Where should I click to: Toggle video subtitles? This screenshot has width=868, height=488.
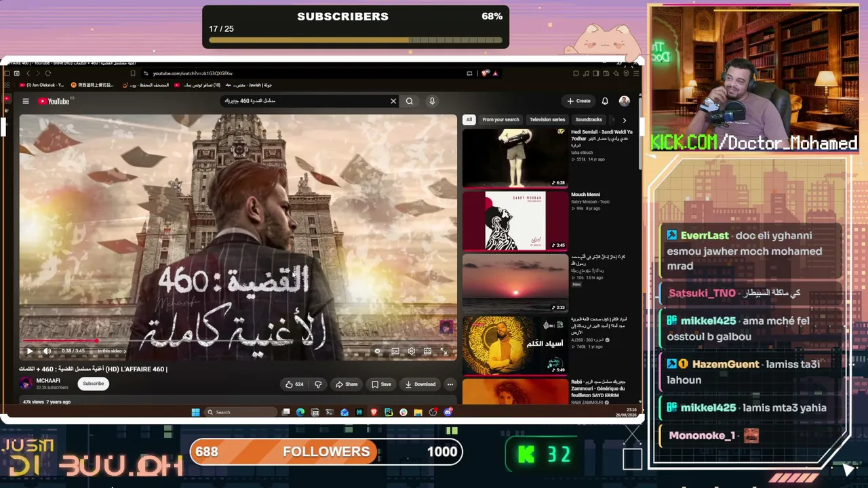(395, 351)
